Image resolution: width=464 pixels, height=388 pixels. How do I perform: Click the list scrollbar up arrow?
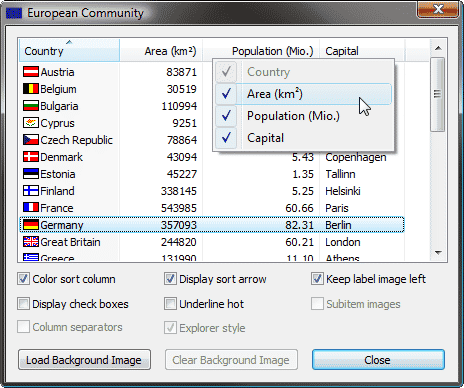(x=438, y=48)
